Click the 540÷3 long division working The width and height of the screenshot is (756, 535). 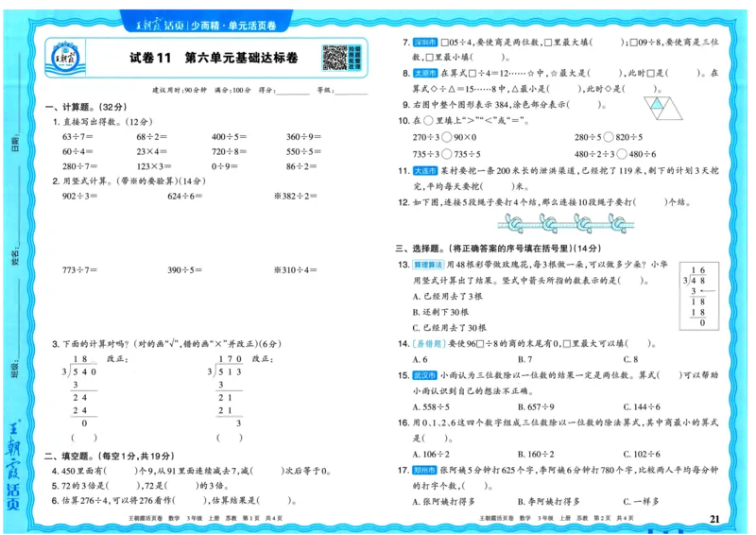pos(80,391)
